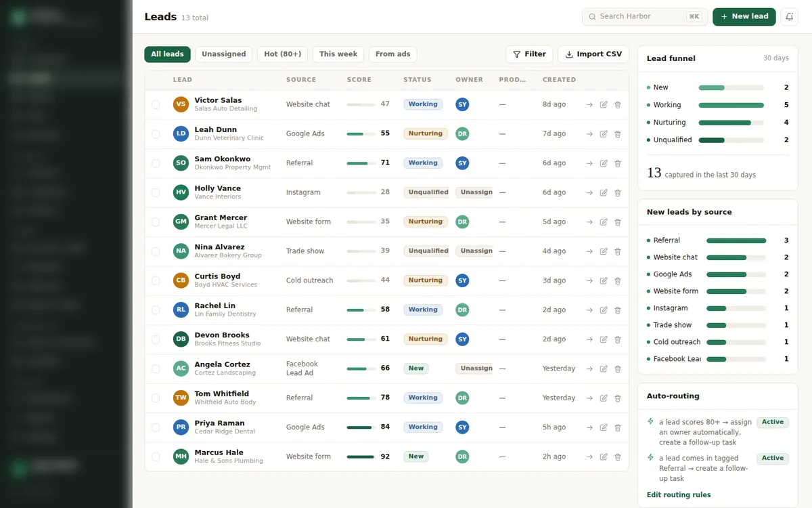Click the Import CSV button
812x508 pixels.
click(593, 54)
